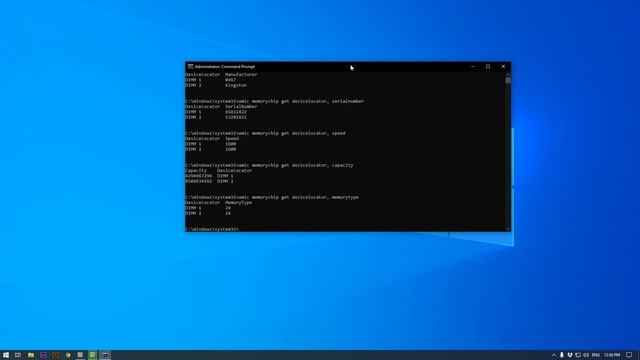Click the Administrator: Command Prompt title text
This screenshot has width=640, height=360.
coord(224,67)
